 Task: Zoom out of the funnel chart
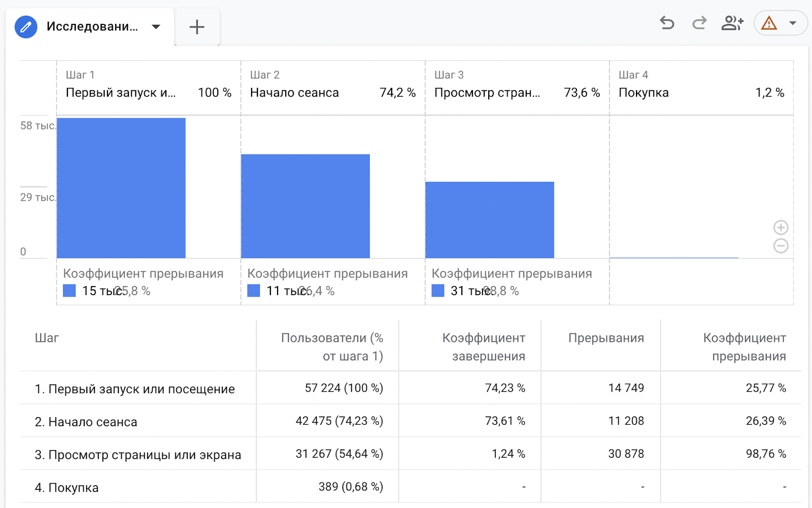coord(780,246)
